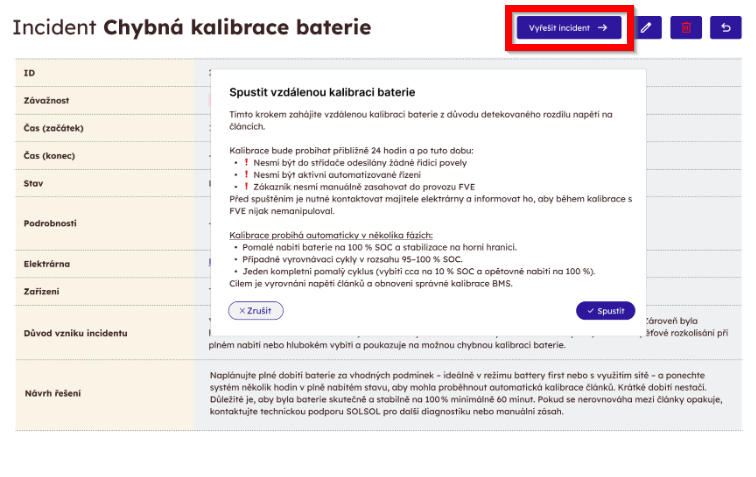The width and height of the screenshot is (756, 477).
Task: Click the page heading 'Chybná kalibrace baterie'
Action: point(237,27)
